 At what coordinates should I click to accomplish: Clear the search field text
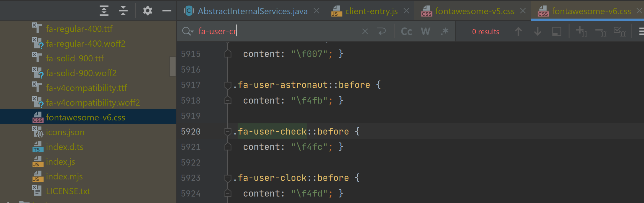(365, 32)
